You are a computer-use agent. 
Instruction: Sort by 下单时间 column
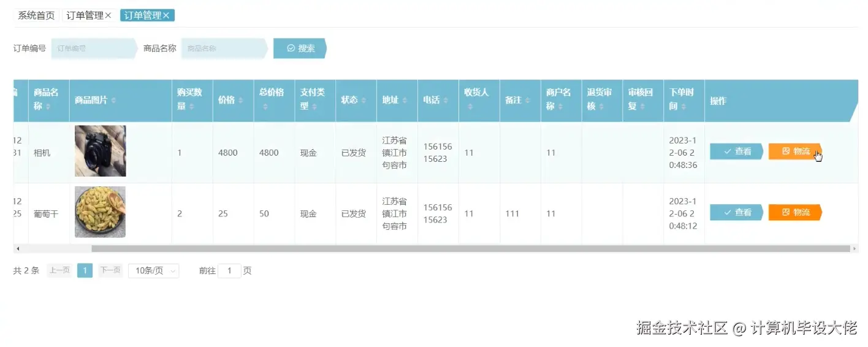point(683,107)
